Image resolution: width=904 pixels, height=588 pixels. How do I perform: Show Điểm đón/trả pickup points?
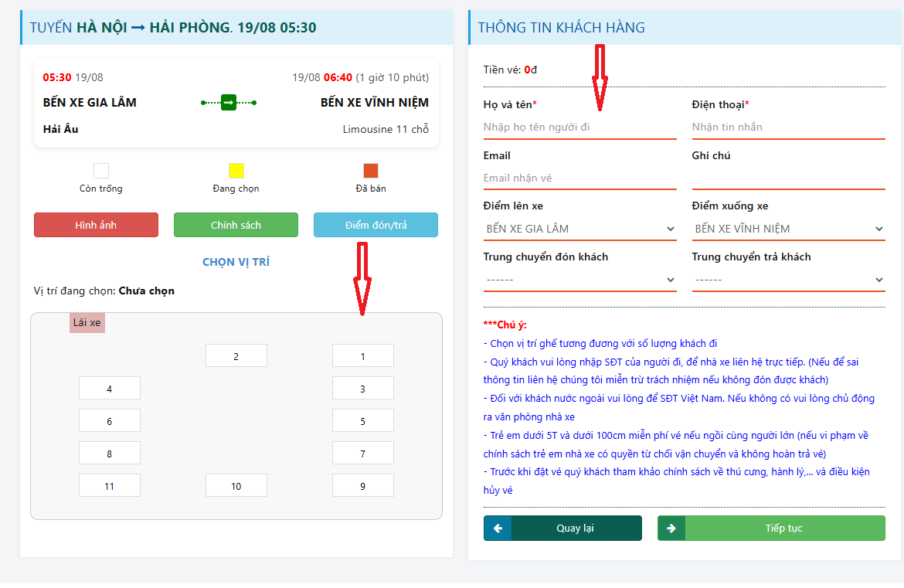376,225
